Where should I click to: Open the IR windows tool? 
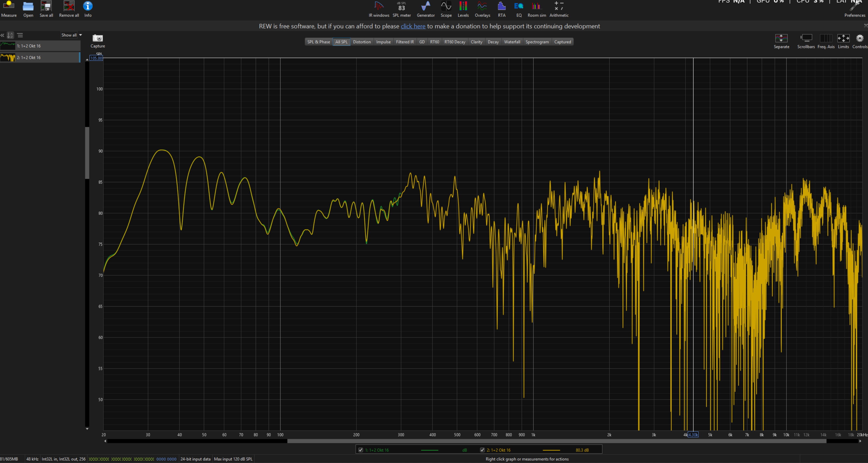click(x=379, y=6)
